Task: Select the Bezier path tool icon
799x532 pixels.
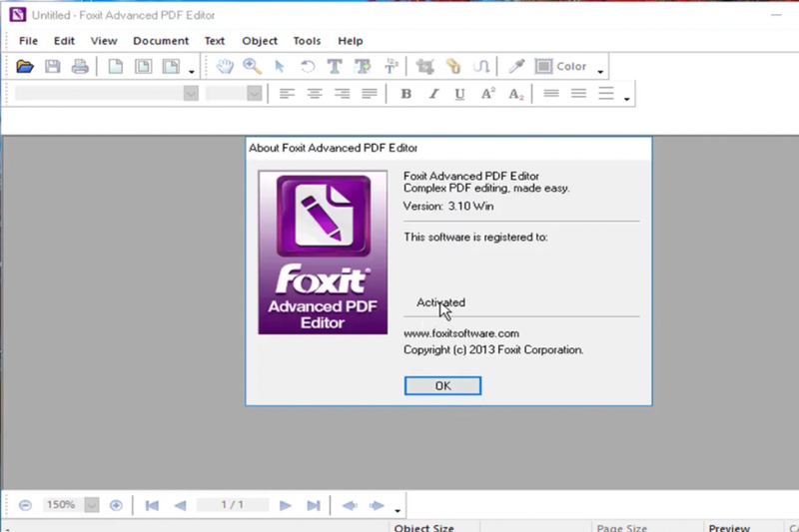Action: (481, 66)
